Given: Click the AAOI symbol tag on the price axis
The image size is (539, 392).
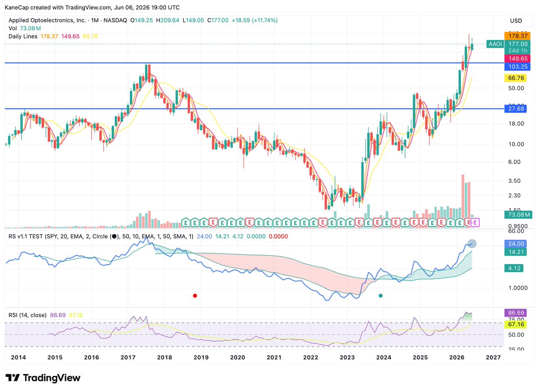Looking at the screenshot, I should [x=494, y=44].
